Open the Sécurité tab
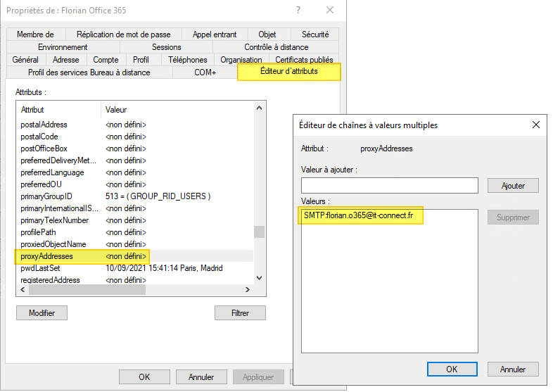The width and height of the screenshot is (553, 392). tap(315, 34)
